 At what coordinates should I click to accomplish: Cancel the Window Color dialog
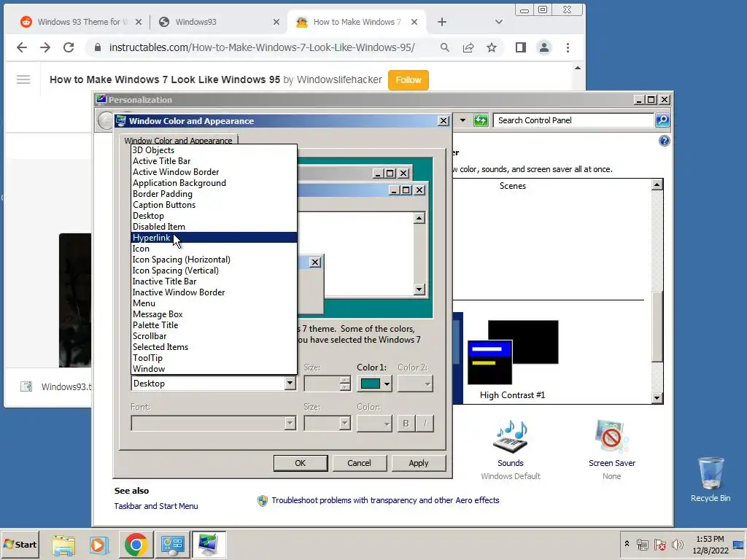point(359,463)
